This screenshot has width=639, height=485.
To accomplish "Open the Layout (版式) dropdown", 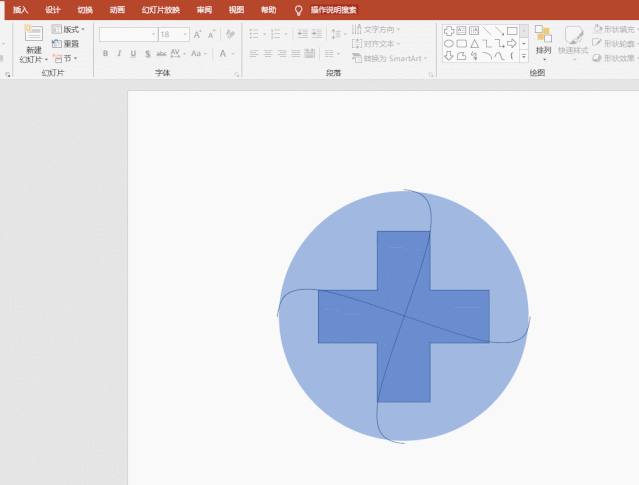I will [x=68, y=30].
